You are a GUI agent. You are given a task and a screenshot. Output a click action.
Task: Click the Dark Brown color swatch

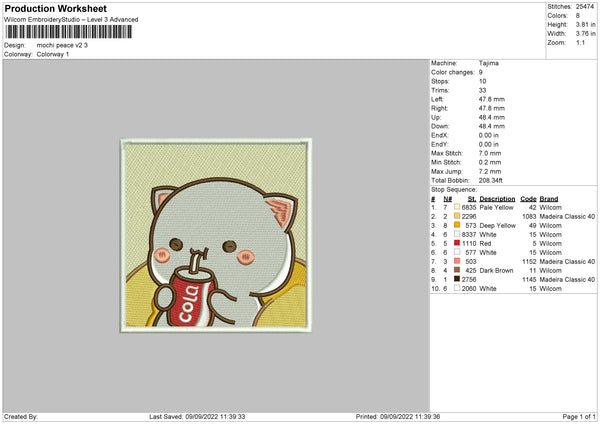(457, 270)
